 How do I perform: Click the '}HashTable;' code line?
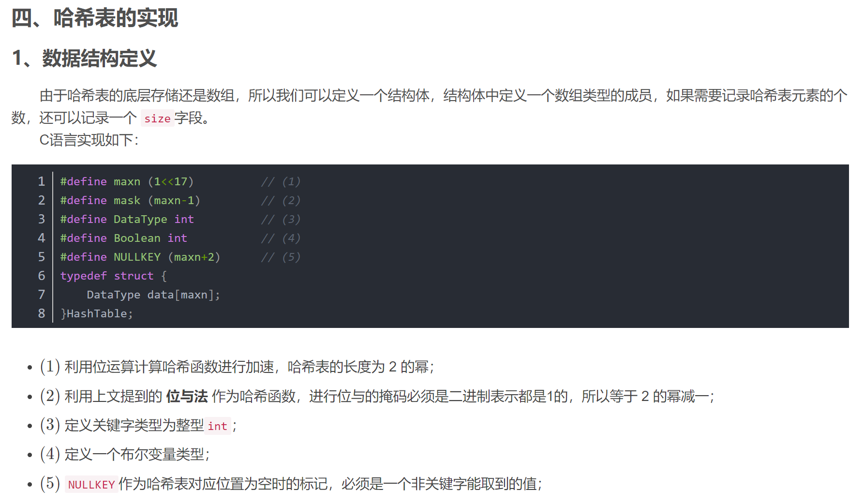point(97,313)
